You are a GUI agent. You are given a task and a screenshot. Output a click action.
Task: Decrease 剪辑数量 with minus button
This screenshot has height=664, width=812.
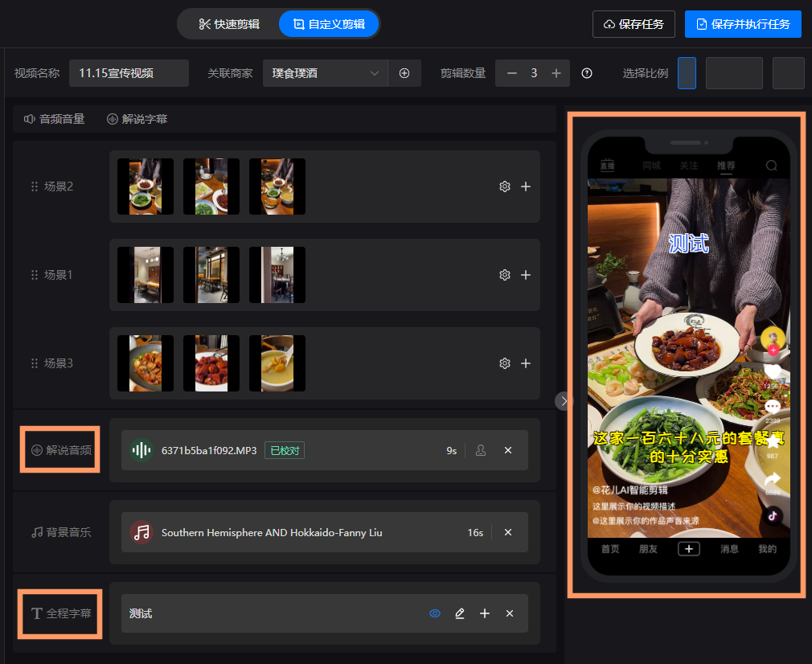click(511, 73)
